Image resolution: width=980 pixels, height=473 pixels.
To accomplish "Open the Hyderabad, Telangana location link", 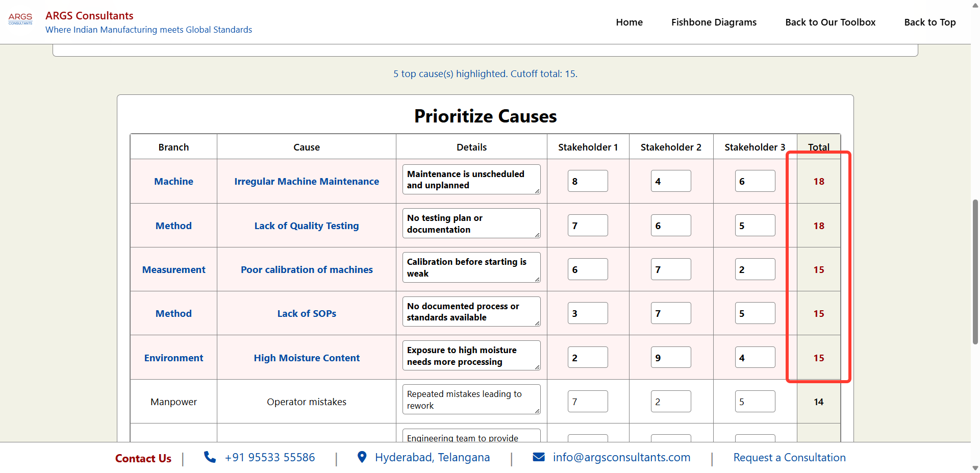I will [x=432, y=457].
